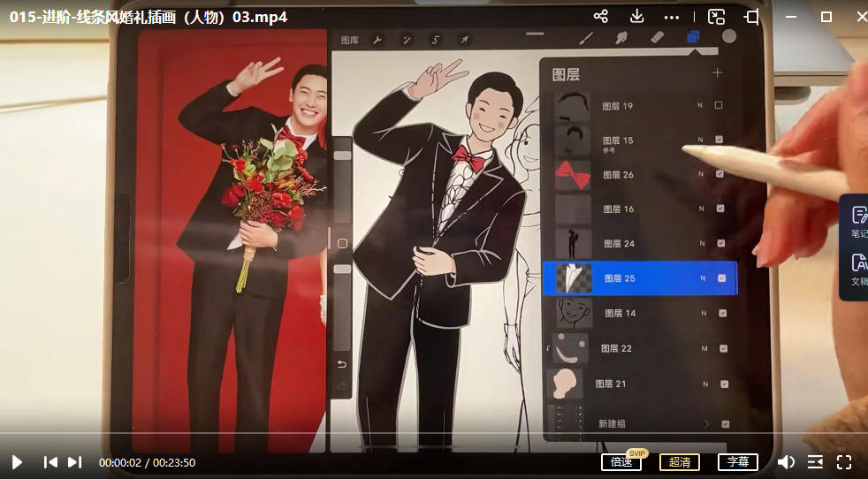This screenshot has height=479, width=868.
Task: Enter fullscreen video mode
Action: [x=843, y=461]
